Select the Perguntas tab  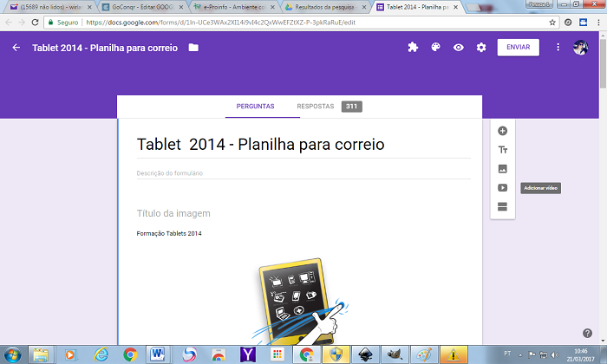pyautogui.click(x=256, y=107)
